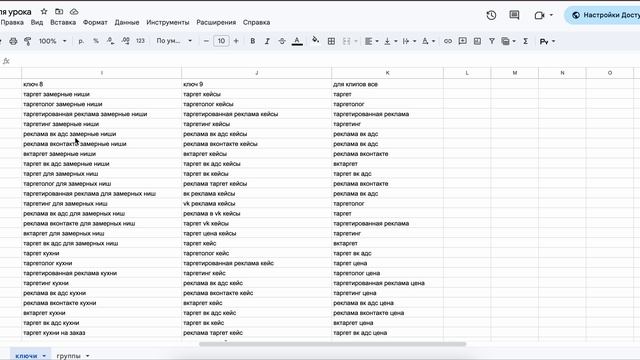Insert a comment from the toolbar
The height and width of the screenshot is (360, 640).
click(462, 41)
